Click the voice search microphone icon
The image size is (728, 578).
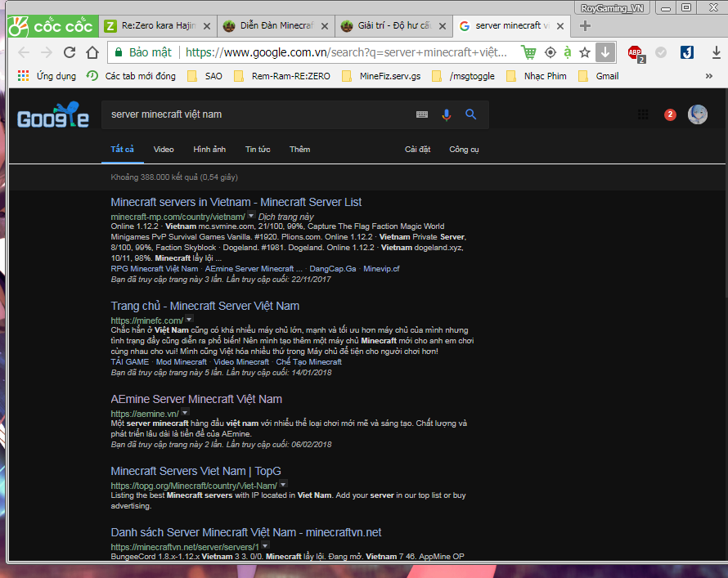pyautogui.click(x=446, y=114)
